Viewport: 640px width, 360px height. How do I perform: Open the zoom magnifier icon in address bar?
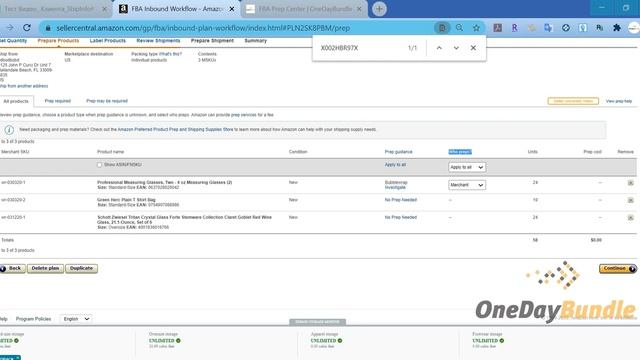pyautogui.click(x=459, y=28)
